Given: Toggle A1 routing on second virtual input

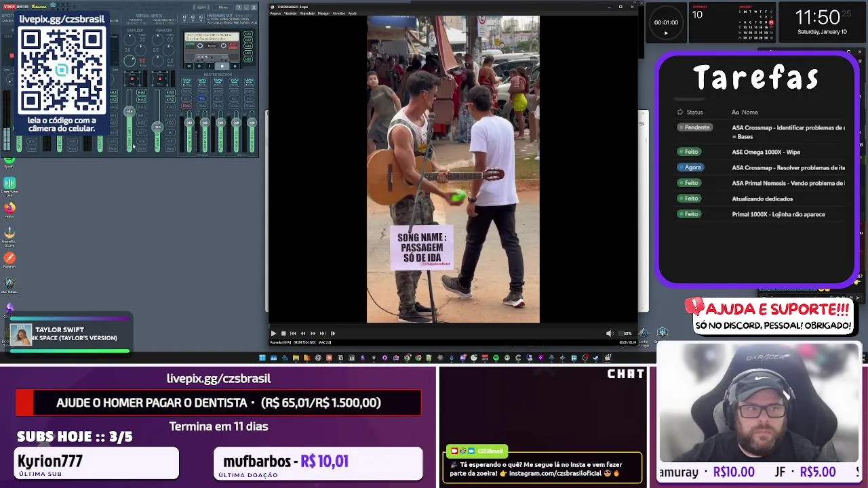Looking at the screenshot, I should click(170, 93).
